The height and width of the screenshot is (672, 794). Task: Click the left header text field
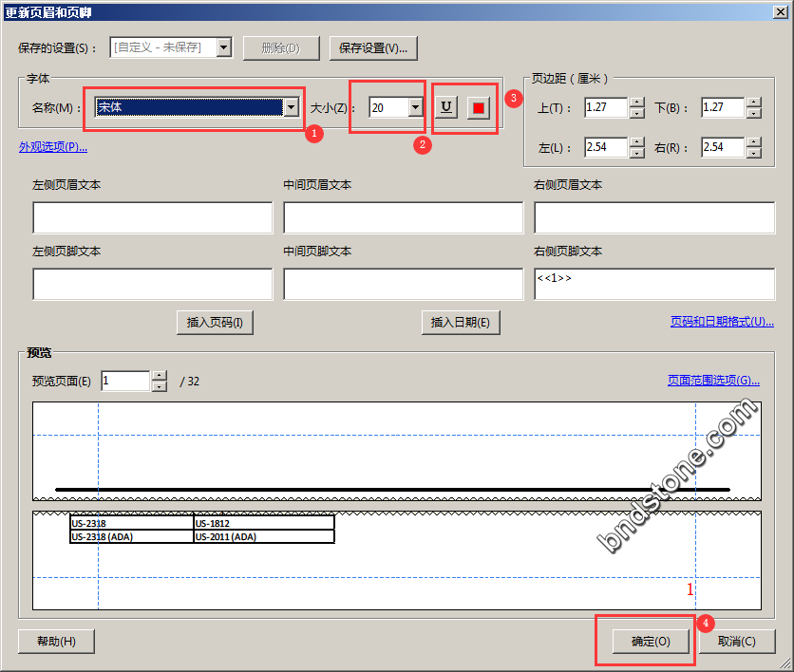coord(153,217)
